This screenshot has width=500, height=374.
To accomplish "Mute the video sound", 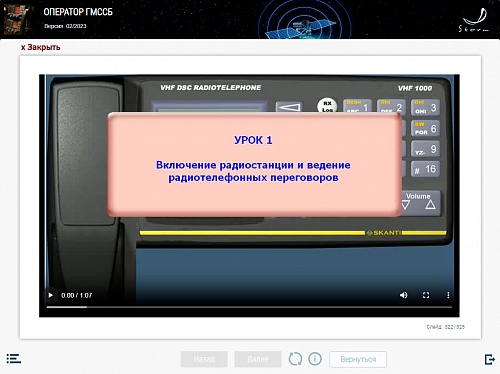I will (x=403, y=295).
